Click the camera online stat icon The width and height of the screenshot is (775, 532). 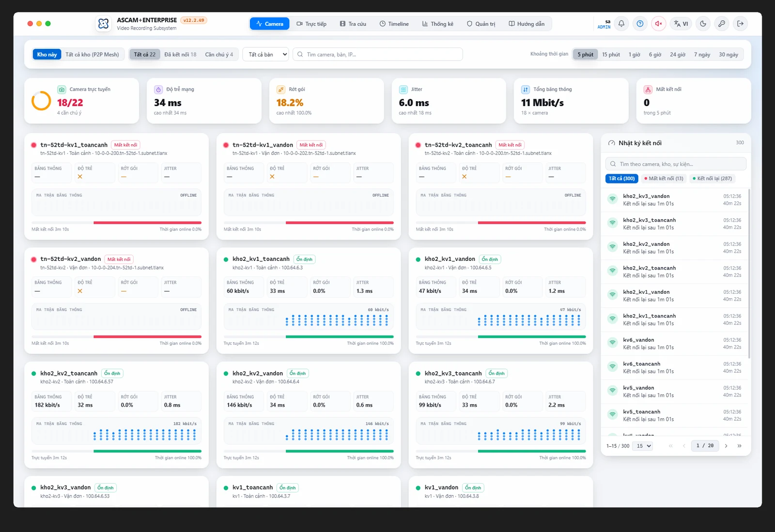(62, 90)
